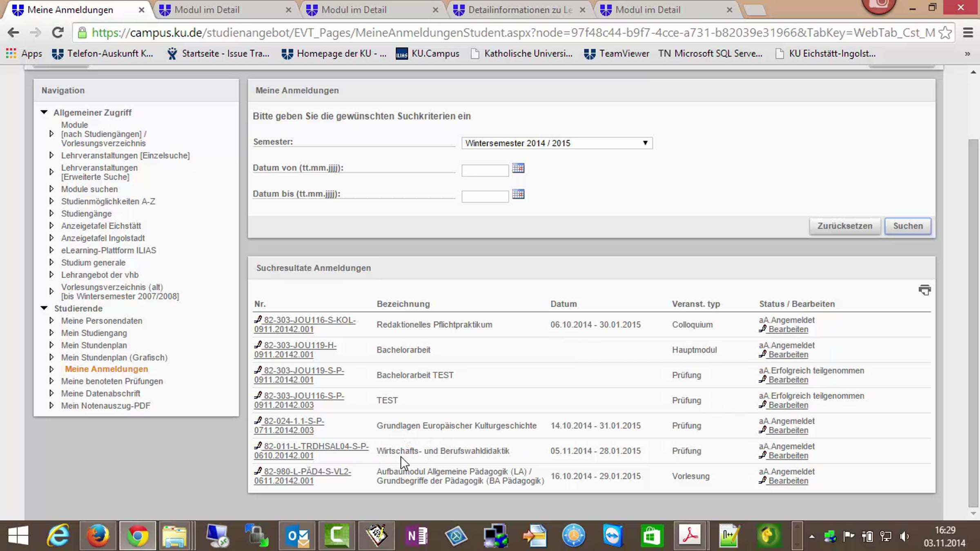This screenshot has height=551, width=980.
Task: Close the Detailinformationen zu Le tab
Action: click(583, 10)
